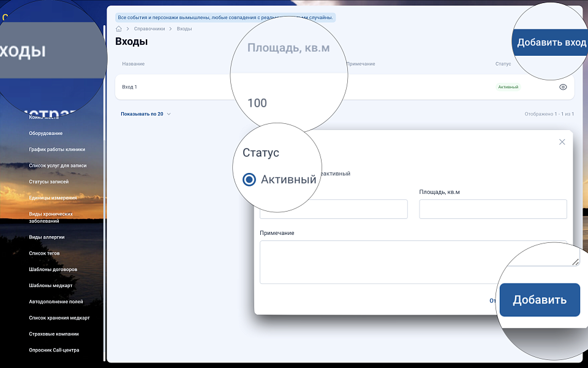Go to Статусы записей section

tap(49, 182)
